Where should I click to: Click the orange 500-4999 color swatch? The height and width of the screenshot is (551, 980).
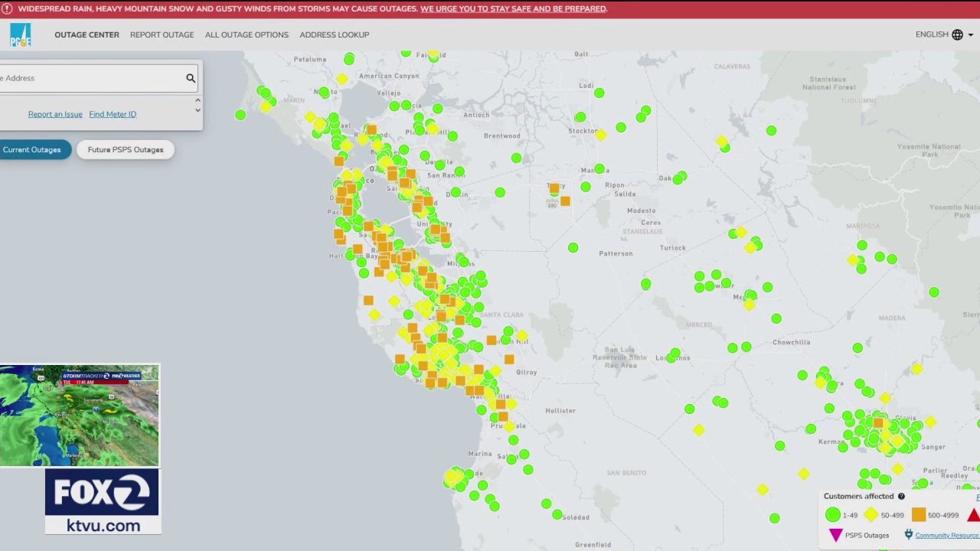(x=918, y=515)
